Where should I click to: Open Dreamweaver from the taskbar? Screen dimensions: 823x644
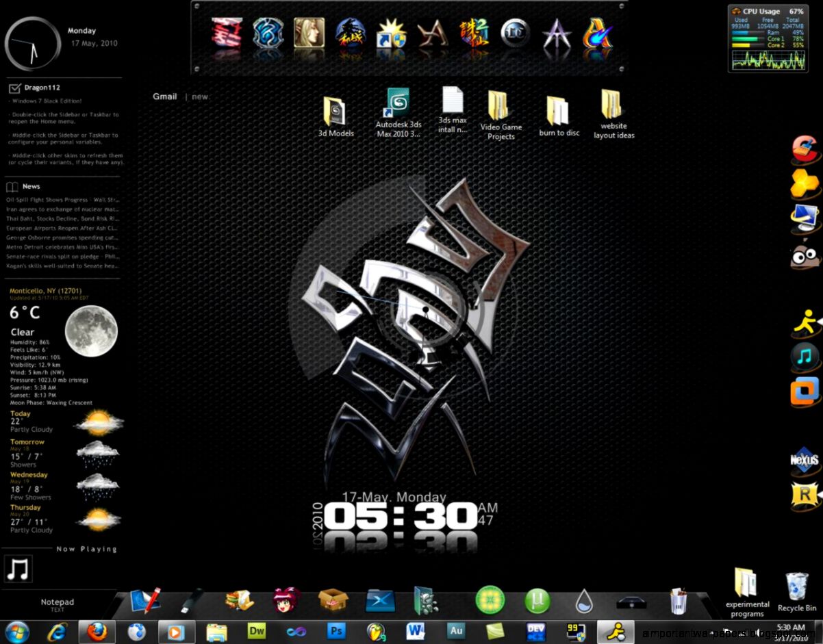click(x=257, y=632)
